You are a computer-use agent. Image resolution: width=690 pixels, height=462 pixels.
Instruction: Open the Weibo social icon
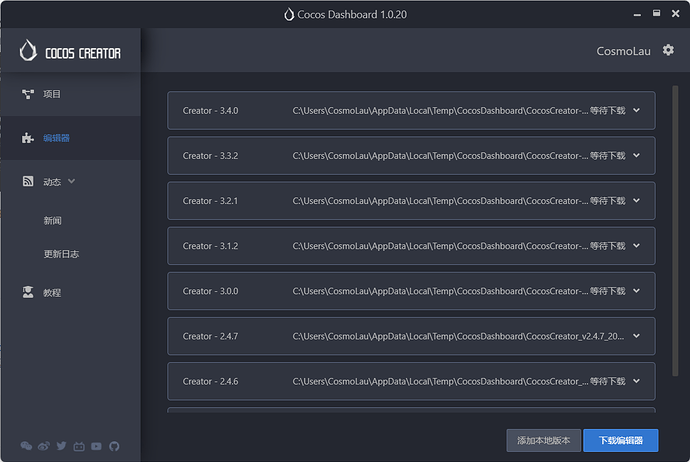click(44, 446)
